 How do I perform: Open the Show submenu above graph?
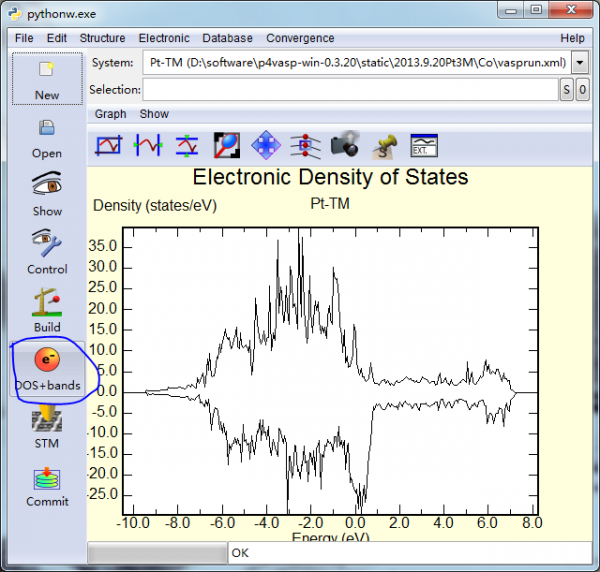(154, 114)
